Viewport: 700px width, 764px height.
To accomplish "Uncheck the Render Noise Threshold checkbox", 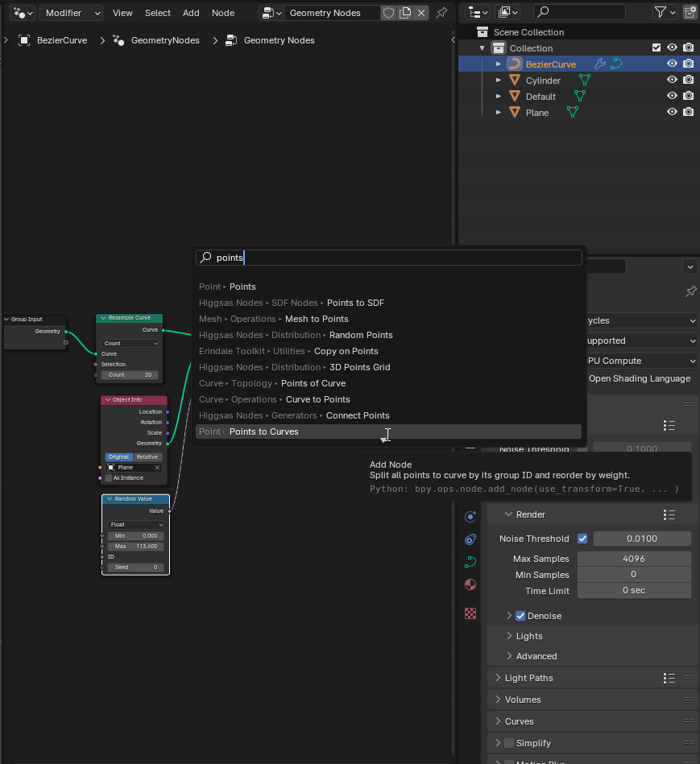I will (x=582, y=539).
